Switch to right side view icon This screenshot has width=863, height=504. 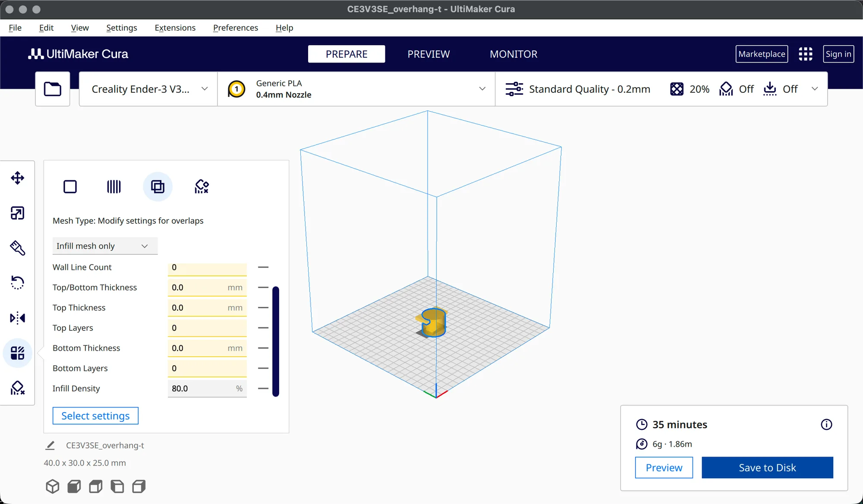[x=139, y=486]
